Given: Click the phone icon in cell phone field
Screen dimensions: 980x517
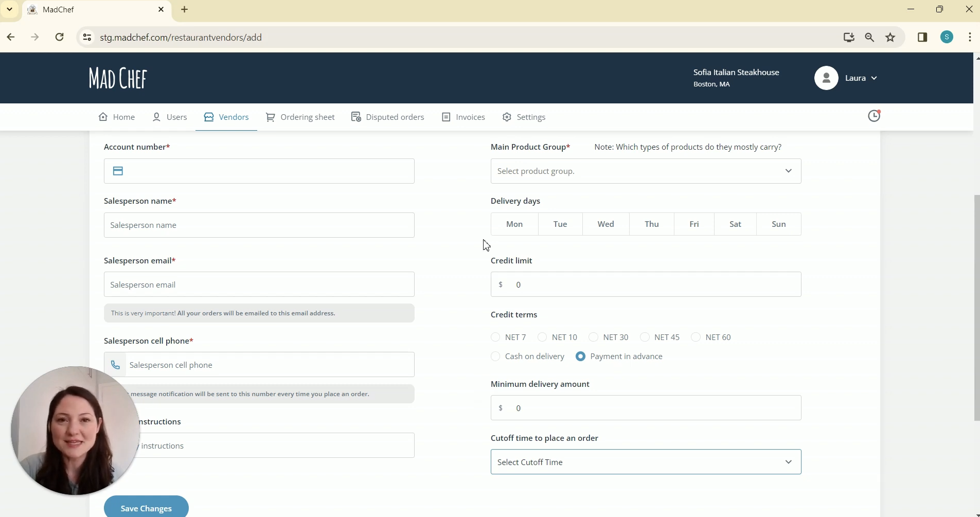Looking at the screenshot, I should (x=116, y=365).
